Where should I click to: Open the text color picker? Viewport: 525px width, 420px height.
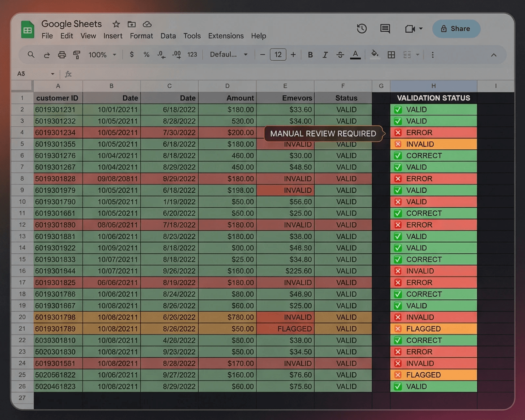[x=355, y=55]
